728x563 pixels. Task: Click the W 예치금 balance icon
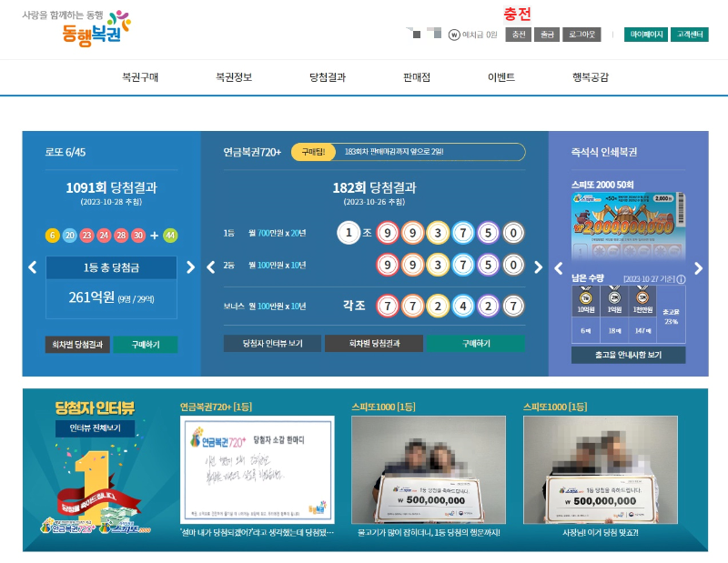[x=453, y=34]
